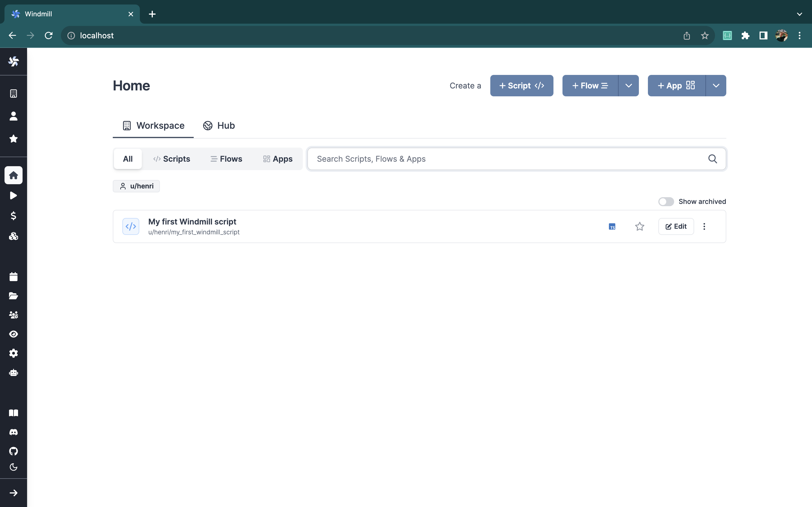
Task: Open the Workspace settings gear icon
Action: (x=14, y=353)
